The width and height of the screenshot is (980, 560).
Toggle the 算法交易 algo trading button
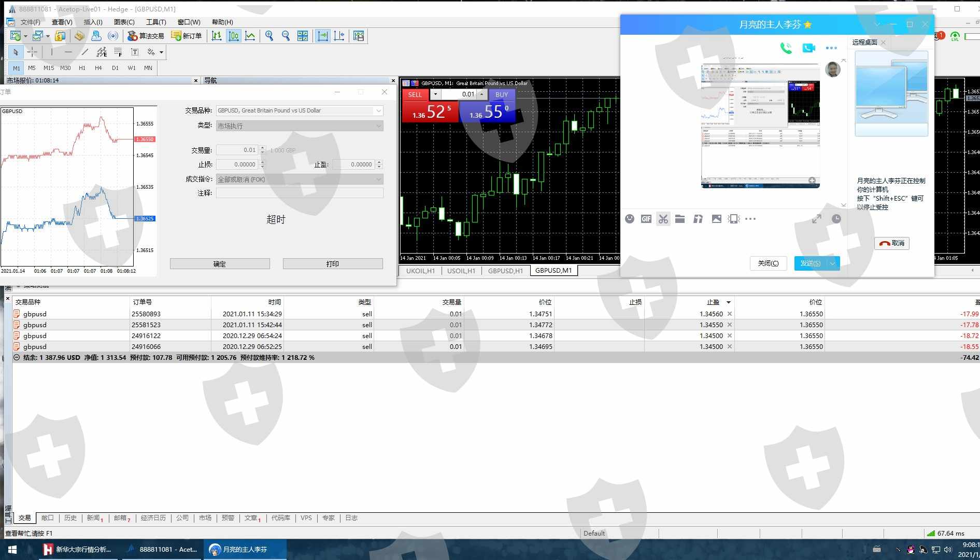(146, 36)
